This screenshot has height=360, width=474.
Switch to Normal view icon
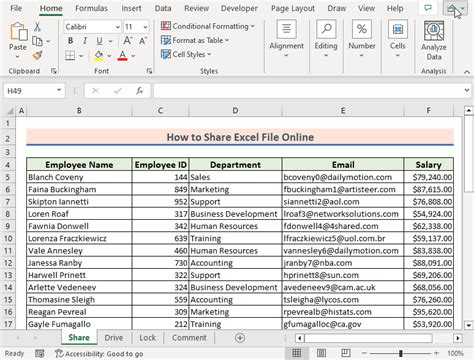click(296, 353)
